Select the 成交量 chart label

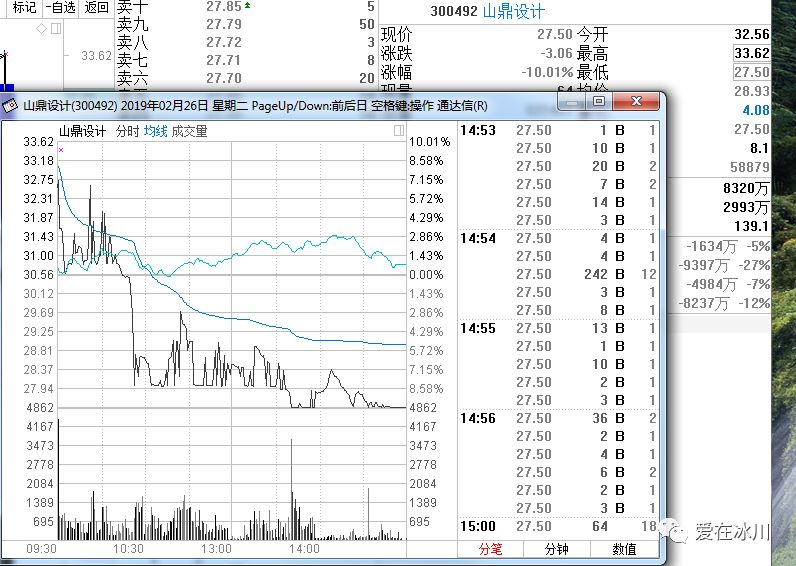pyautogui.click(x=189, y=131)
